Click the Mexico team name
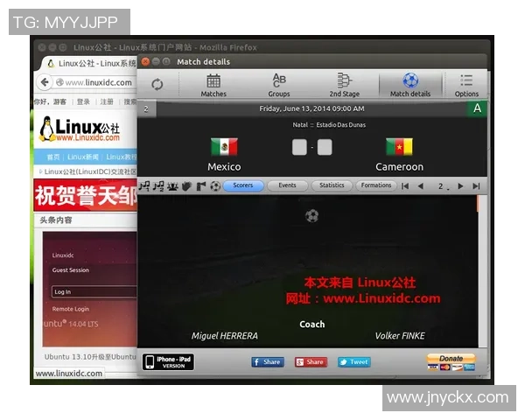Image resolution: width=525 pixels, height=420 pixels. [x=224, y=166]
